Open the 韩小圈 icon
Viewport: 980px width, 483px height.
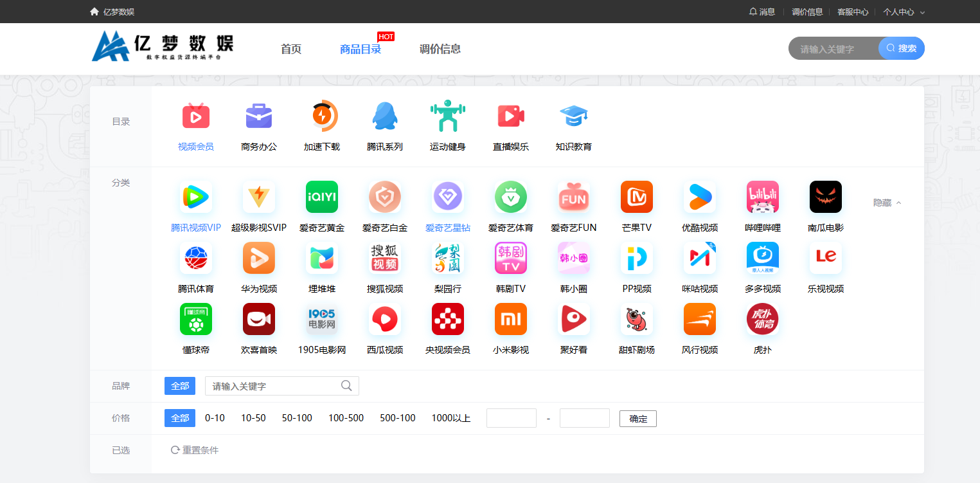[574, 258]
